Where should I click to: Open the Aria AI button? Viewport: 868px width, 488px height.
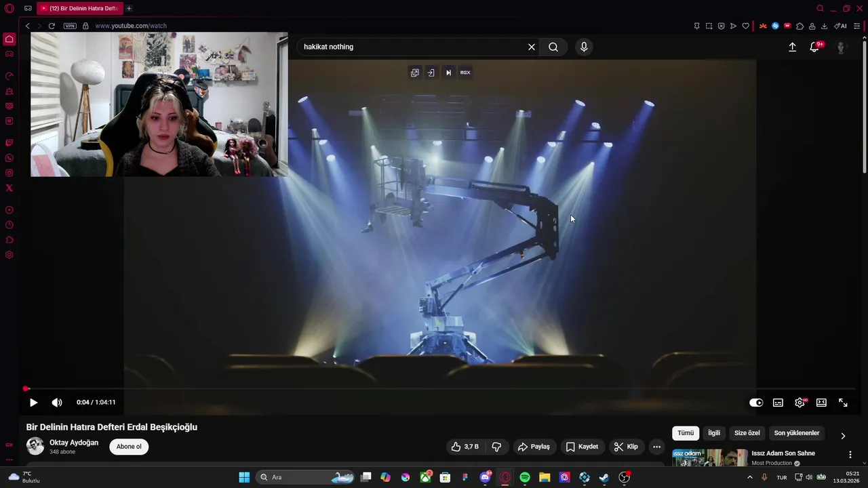pos(840,26)
